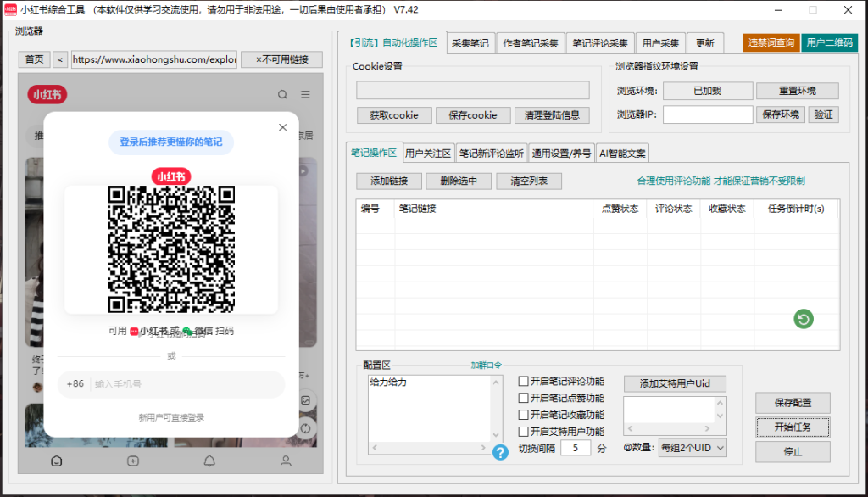Click the search magnifier icon
Image resolution: width=868 pixels, height=497 pixels.
(x=282, y=95)
